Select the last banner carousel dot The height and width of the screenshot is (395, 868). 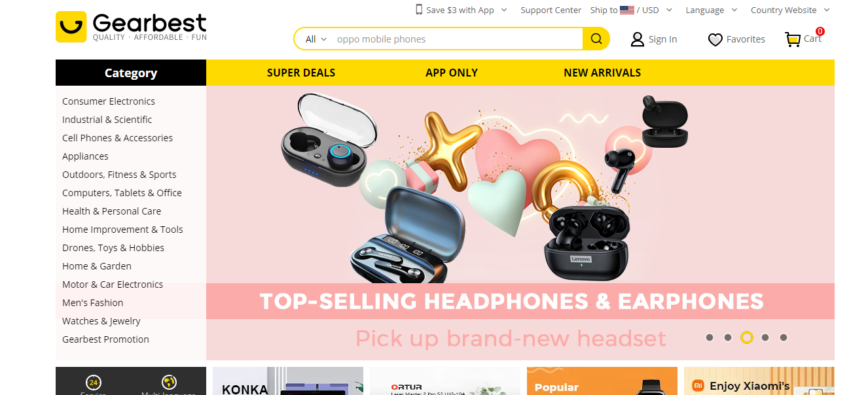pos(784,337)
